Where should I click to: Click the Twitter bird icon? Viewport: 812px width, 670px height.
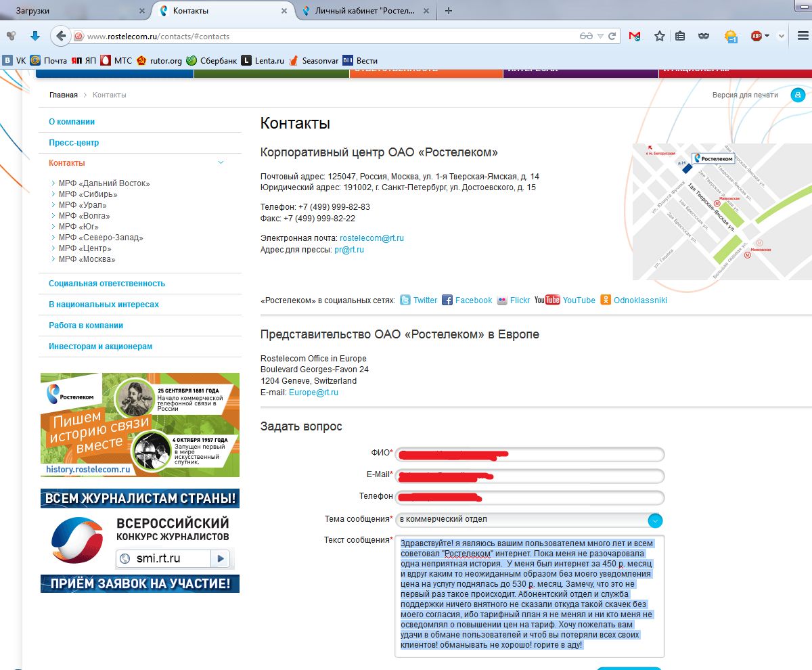coord(405,300)
